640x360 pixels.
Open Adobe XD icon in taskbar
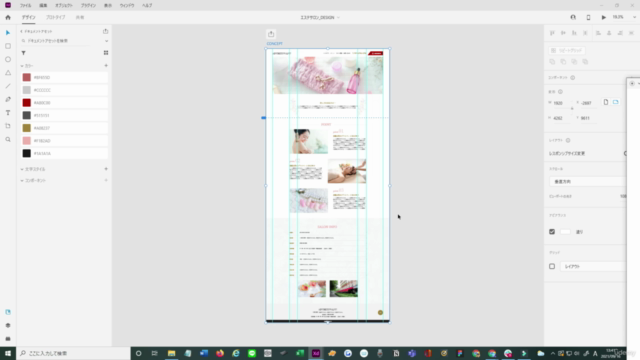pyautogui.click(x=316, y=353)
